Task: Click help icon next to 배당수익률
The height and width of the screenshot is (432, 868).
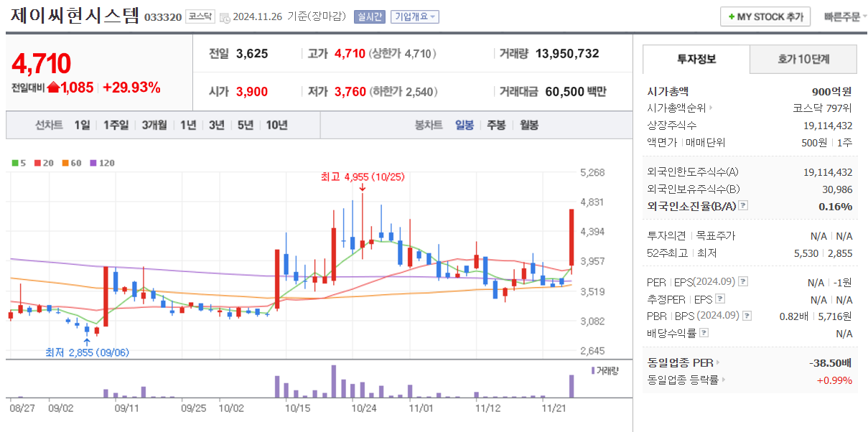Action: coord(704,333)
